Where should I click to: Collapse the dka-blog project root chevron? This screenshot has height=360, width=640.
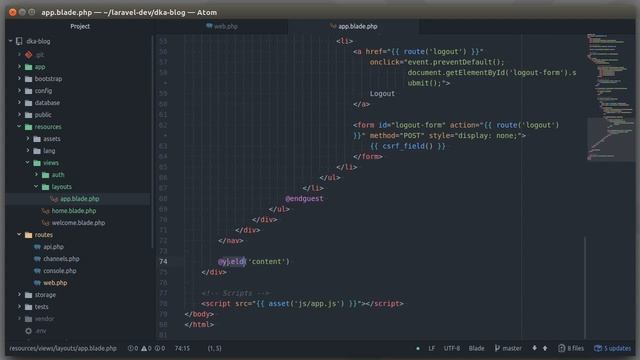[11, 41]
